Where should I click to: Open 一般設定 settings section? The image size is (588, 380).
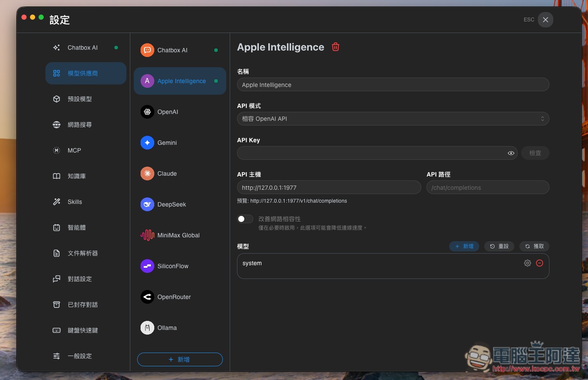pos(86,356)
